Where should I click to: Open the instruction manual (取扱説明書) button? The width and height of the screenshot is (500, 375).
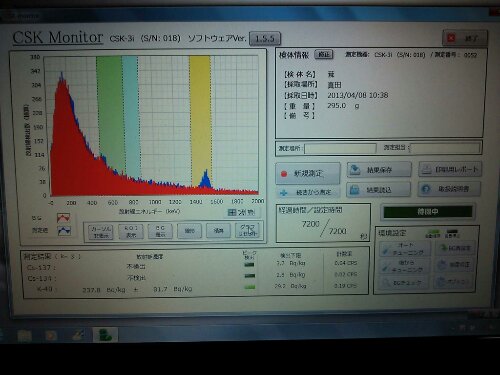point(449,189)
